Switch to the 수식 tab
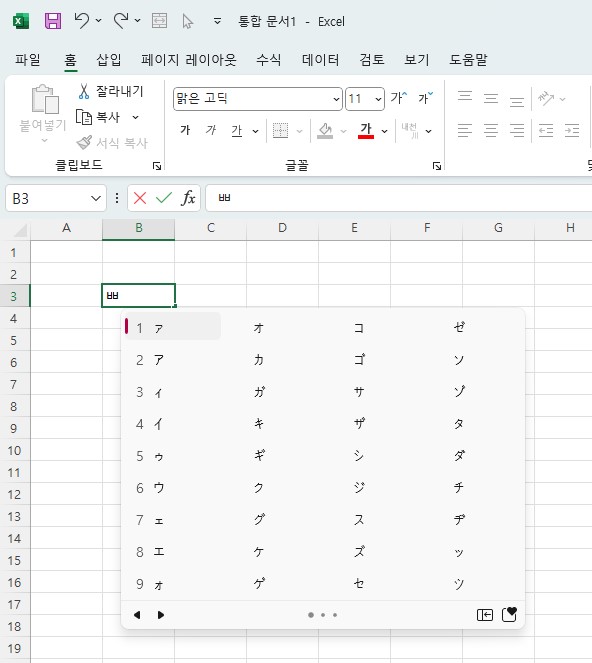The height and width of the screenshot is (663, 592). click(x=269, y=60)
